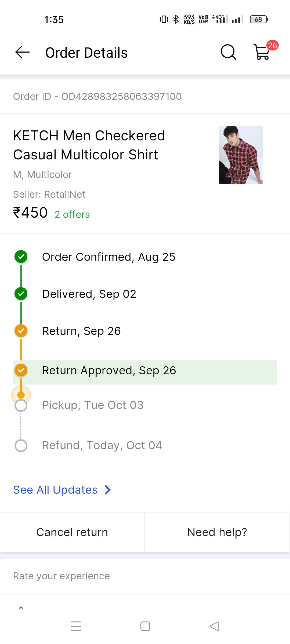Open KETCH Men Checkered shirt title

pos(89,145)
